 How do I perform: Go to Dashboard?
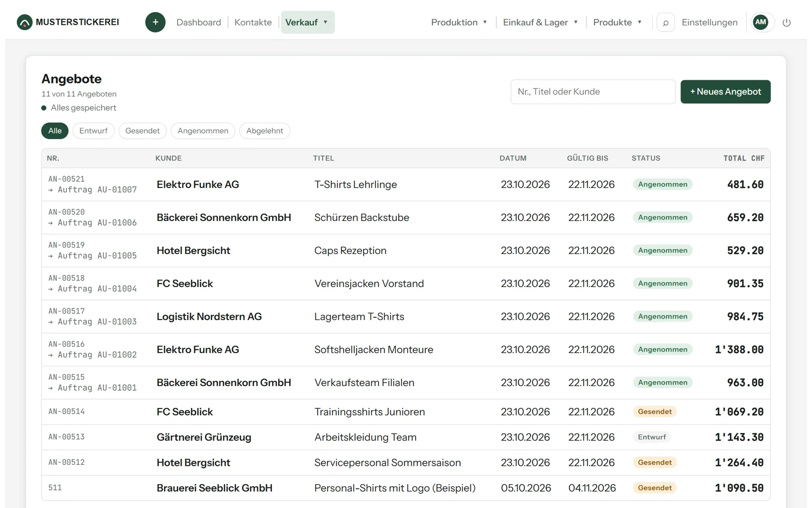198,22
